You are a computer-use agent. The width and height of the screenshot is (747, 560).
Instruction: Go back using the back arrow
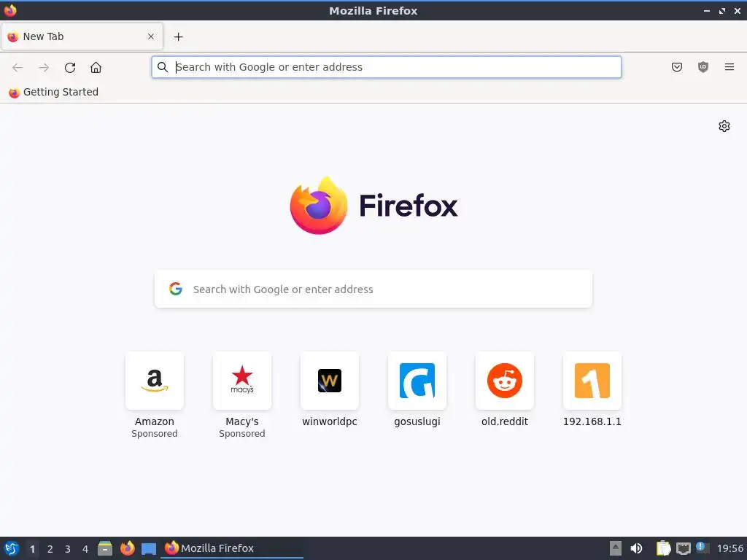tap(18, 68)
